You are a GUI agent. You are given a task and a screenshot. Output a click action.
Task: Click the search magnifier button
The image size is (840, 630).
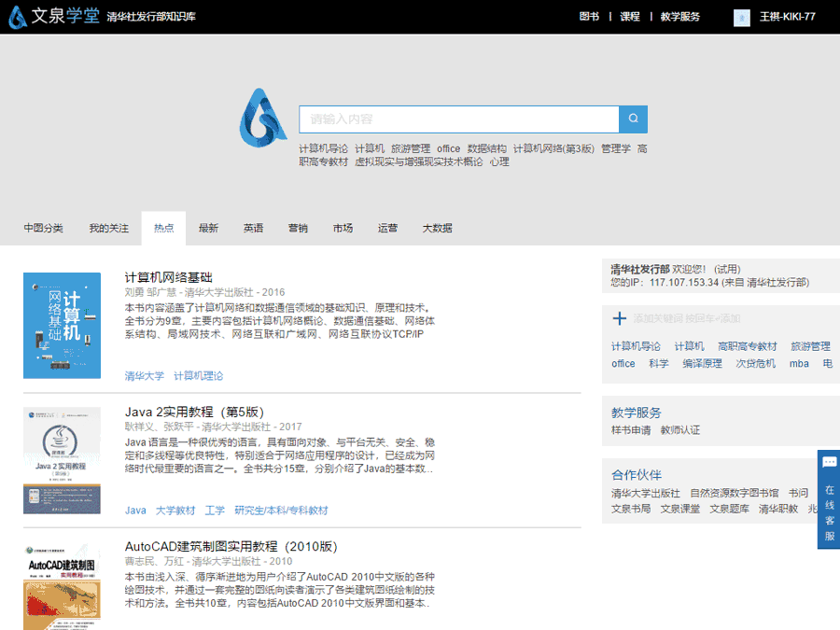pyautogui.click(x=633, y=119)
